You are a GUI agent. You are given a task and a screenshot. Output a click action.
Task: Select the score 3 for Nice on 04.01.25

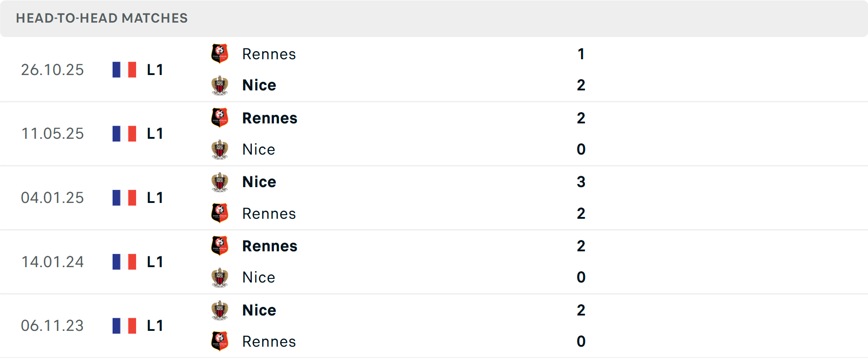(x=581, y=182)
